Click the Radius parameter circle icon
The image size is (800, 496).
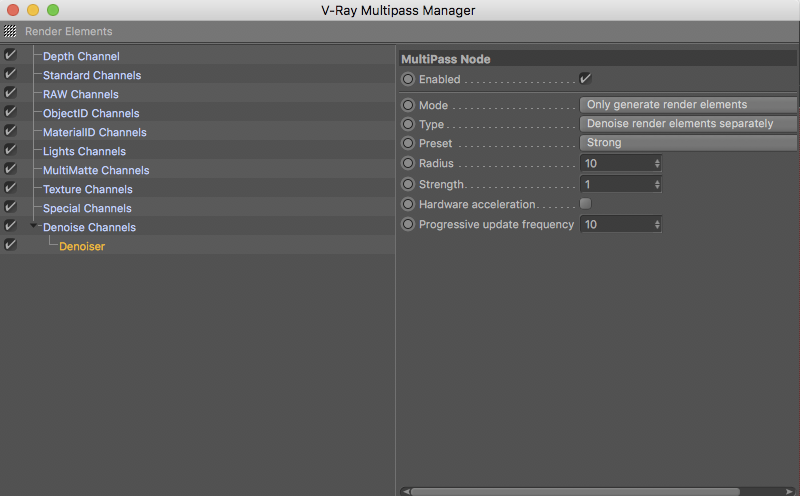(x=408, y=163)
